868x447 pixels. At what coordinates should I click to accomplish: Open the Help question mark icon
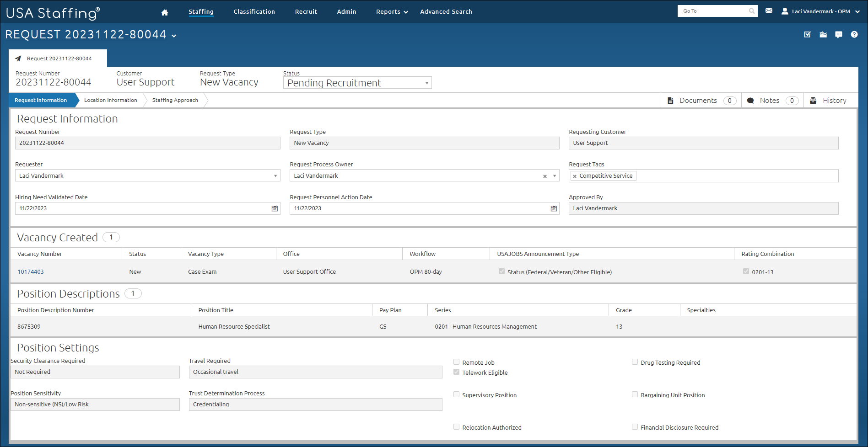pos(854,34)
